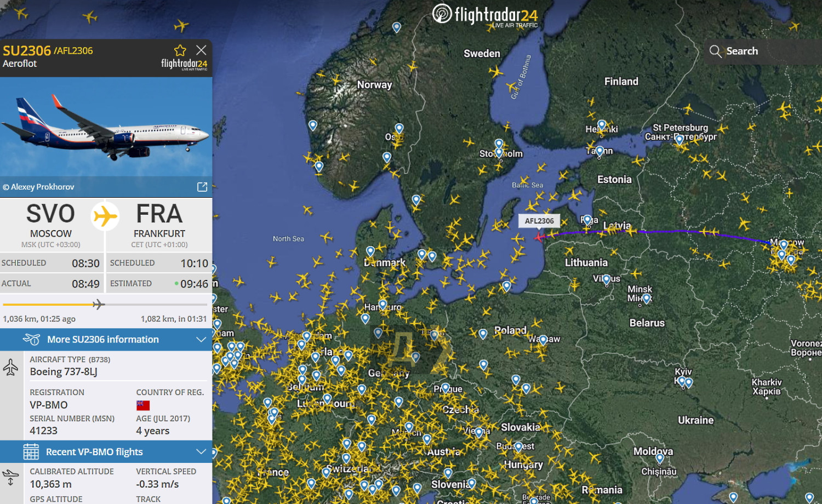
Task: Click the Helsinki airport pin marker
Action: click(602, 125)
